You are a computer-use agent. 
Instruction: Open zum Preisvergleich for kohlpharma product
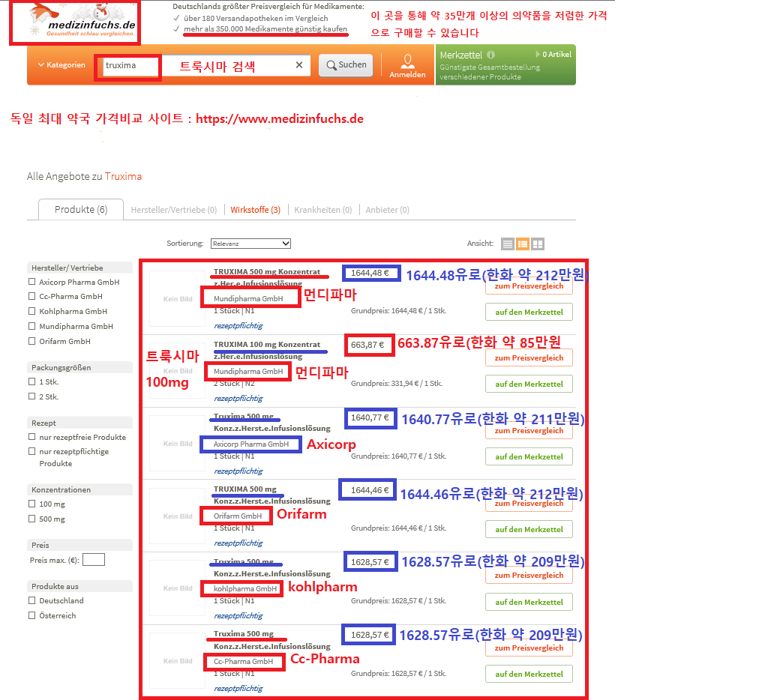529,575
